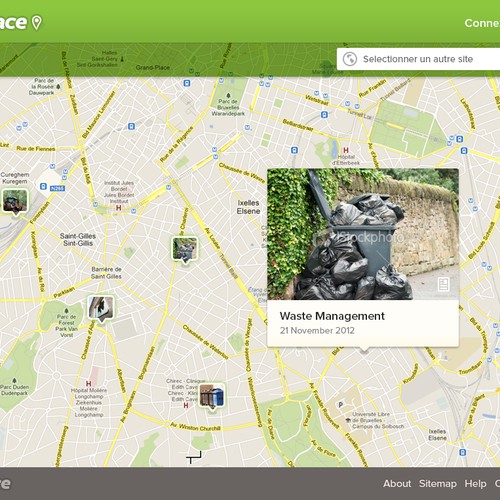500x500 pixels.
Task: Click the transit station icon near Cureghem
Action: [x=43, y=186]
